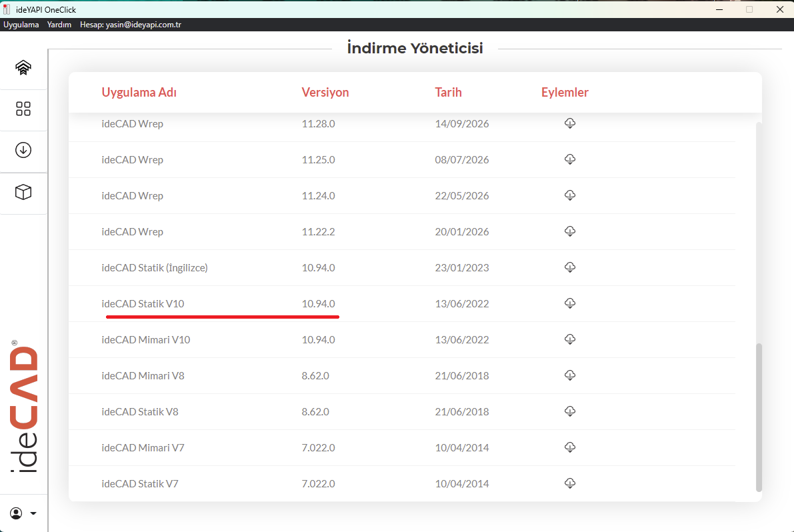Click the download list vertical scrollbar
The width and height of the screenshot is (794, 532).
pyautogui.click(x=759, y=417)
